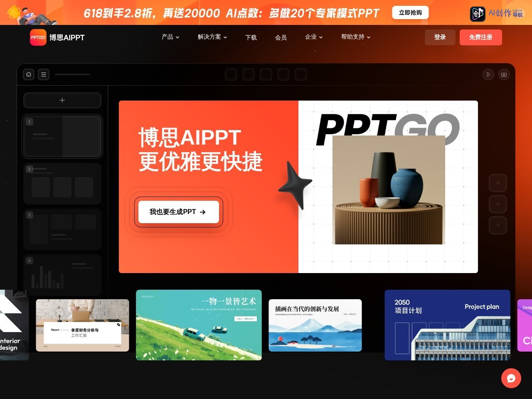The image size is (532, 399).
Task: Open the 2050 项目计划 template
Action: tap(447, 325)
